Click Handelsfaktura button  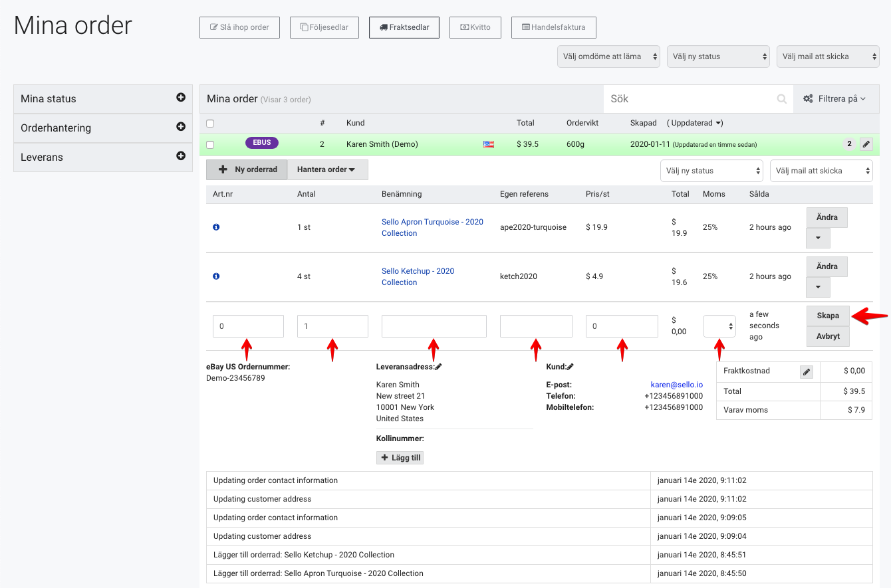[554, 27]
